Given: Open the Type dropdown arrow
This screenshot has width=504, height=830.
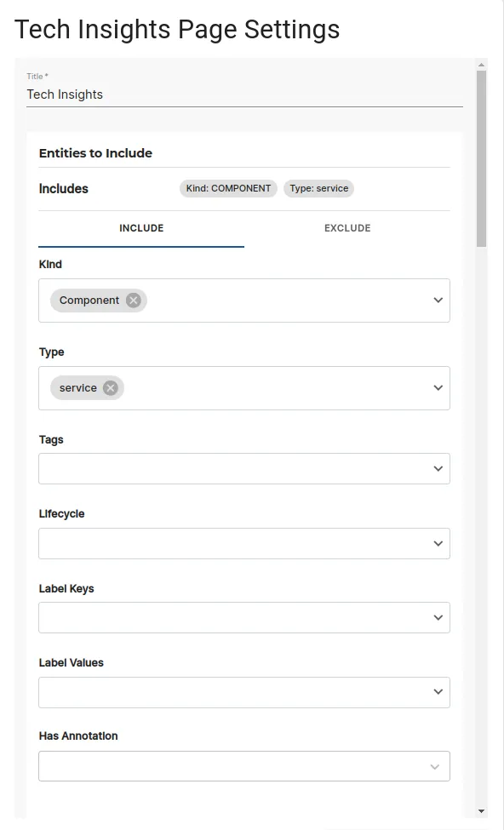Looking at the screenshot, I should [x=438, y=387].
